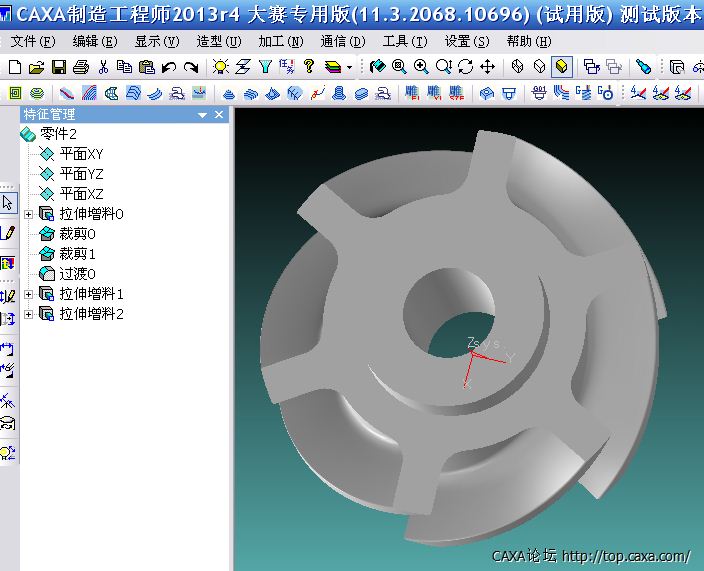Create a new file with blank page icon
704x571 pixels.
pyautogui.click(x=15, y=67)
